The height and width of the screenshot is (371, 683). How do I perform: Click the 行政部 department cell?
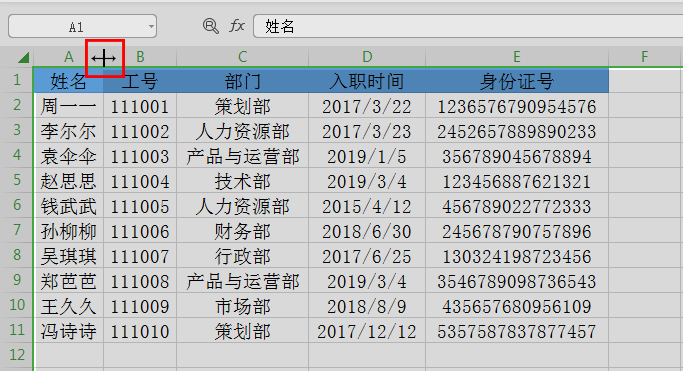click(243, 256)
